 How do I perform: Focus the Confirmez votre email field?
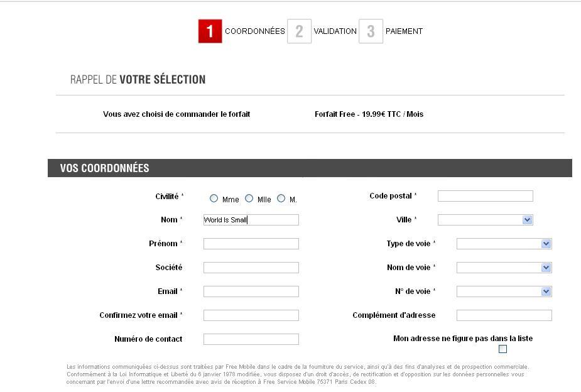(251, 315)
